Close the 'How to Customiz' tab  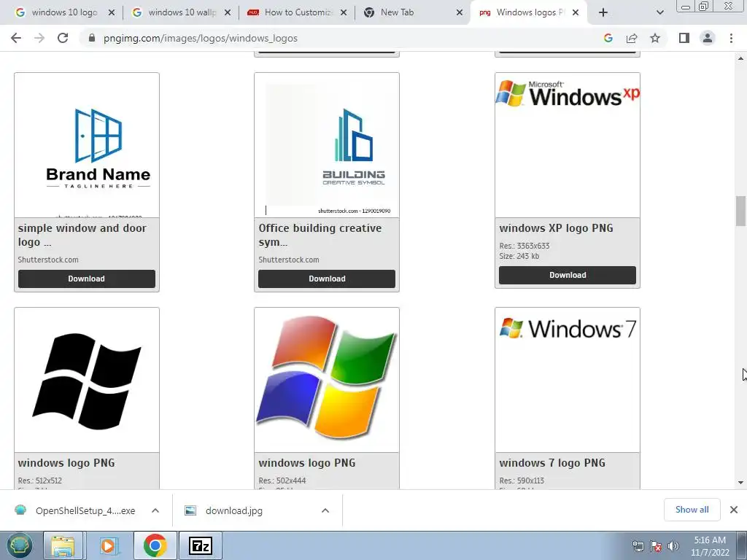tap(344, 13)
